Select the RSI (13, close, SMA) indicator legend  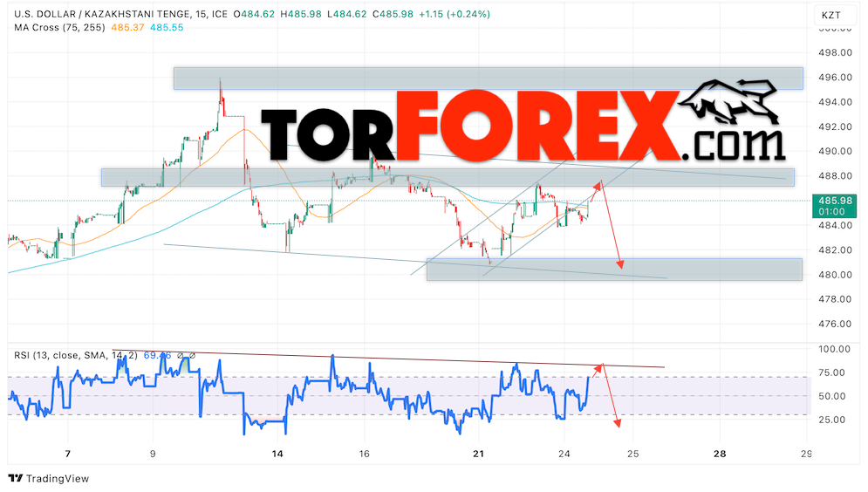[76, 355]
